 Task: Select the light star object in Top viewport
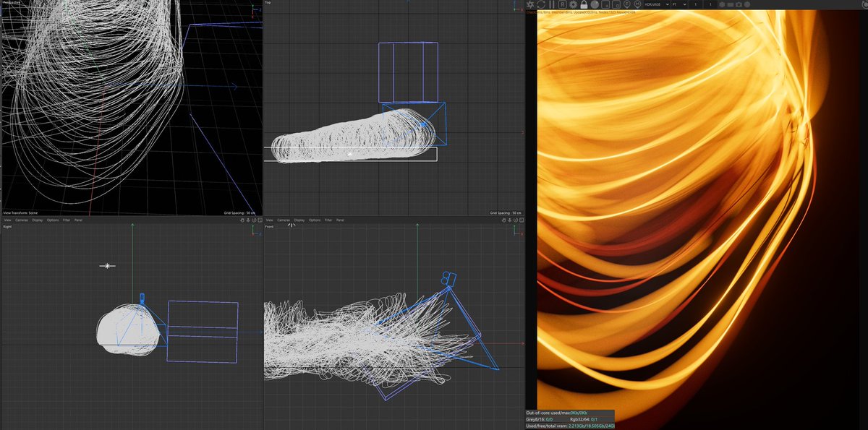click(x=350, y=154)
